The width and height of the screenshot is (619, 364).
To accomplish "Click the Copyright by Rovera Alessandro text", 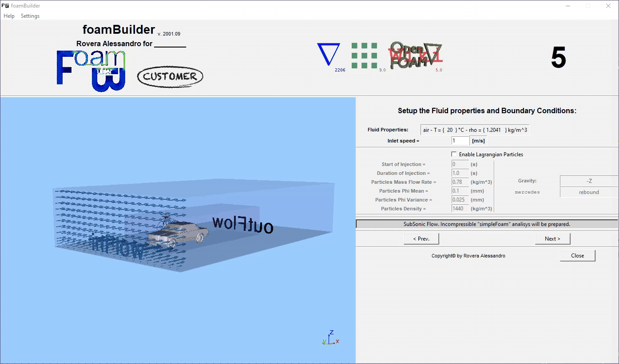I will pos(468,256).
